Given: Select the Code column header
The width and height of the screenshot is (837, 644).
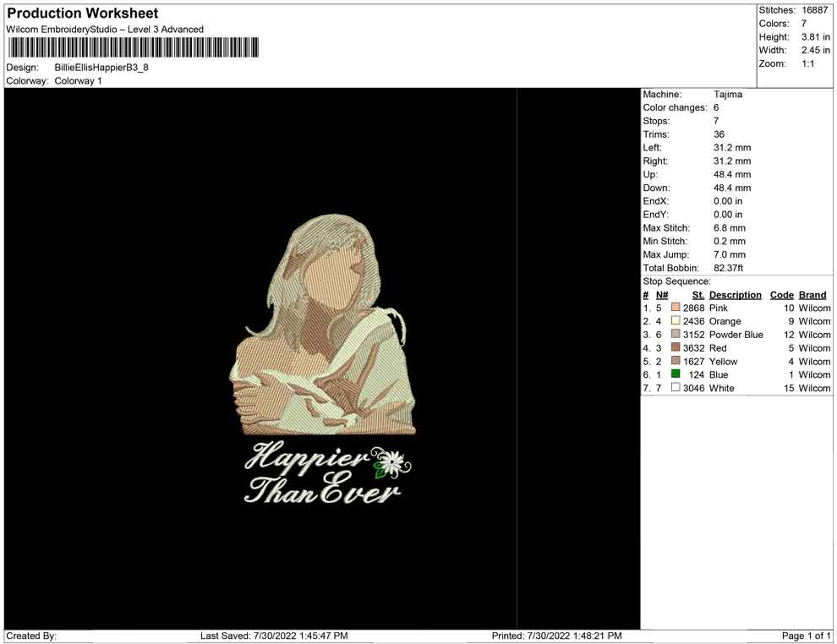Looking at the screenshot, I should [781, 295].
